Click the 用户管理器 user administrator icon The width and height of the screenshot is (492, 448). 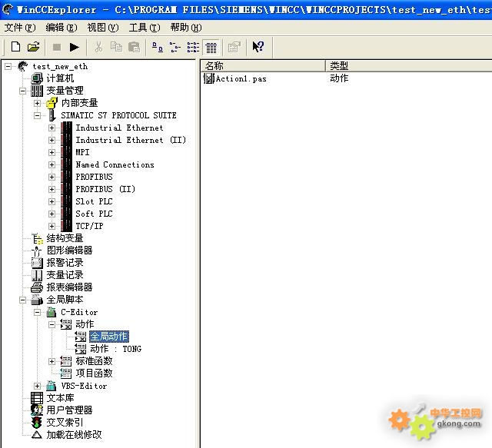coord(37,410)
